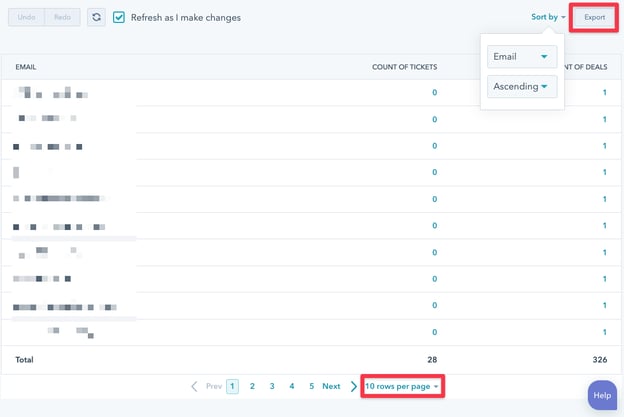Go to page 3
This screenshot has width=624, height=417.
tap(272, 386)
